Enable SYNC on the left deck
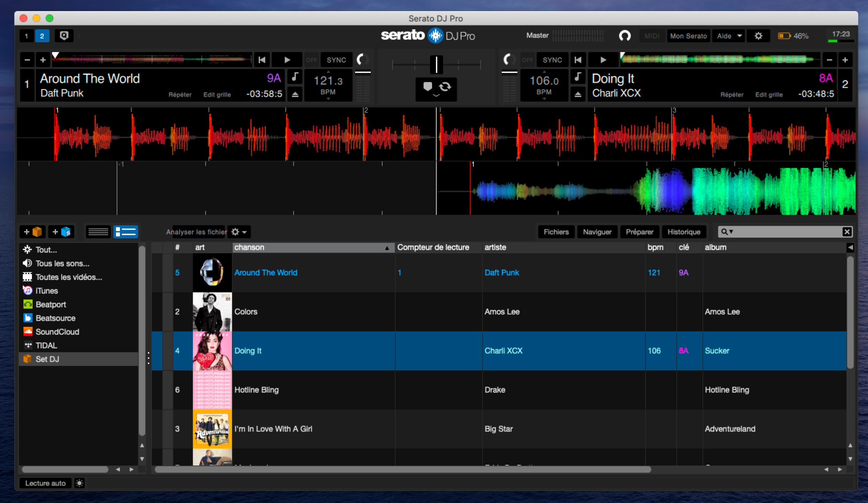 click(x=336, y=60)
